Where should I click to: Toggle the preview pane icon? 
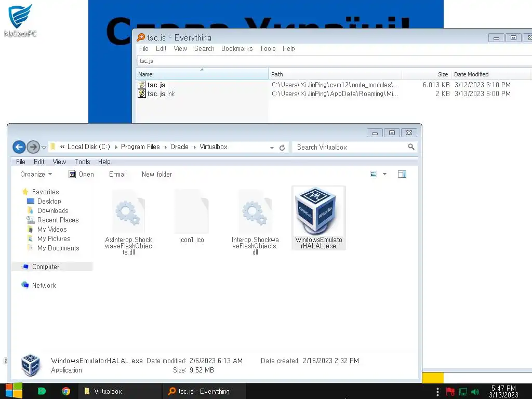coord(402,174)
